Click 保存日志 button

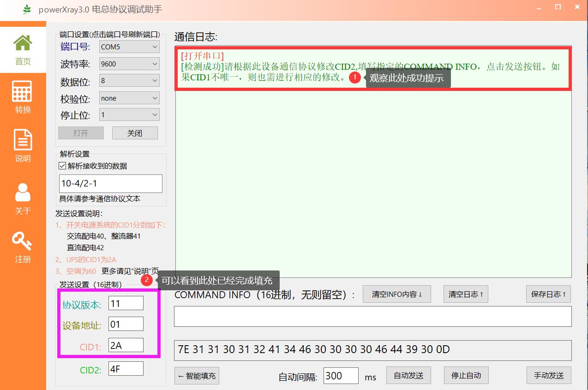548,294
